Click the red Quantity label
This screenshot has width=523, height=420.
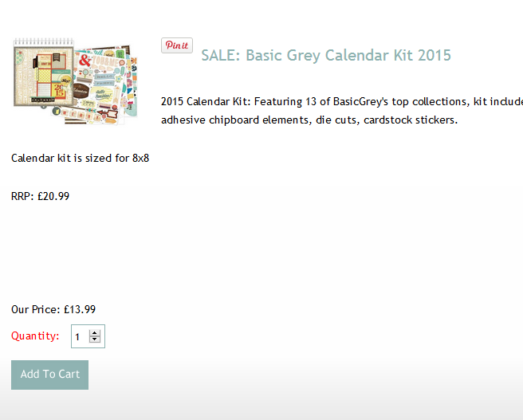pos(35,336)
